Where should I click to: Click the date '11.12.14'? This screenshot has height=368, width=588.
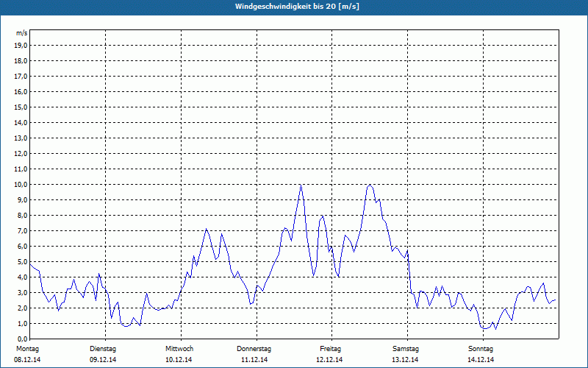point(254,360)
